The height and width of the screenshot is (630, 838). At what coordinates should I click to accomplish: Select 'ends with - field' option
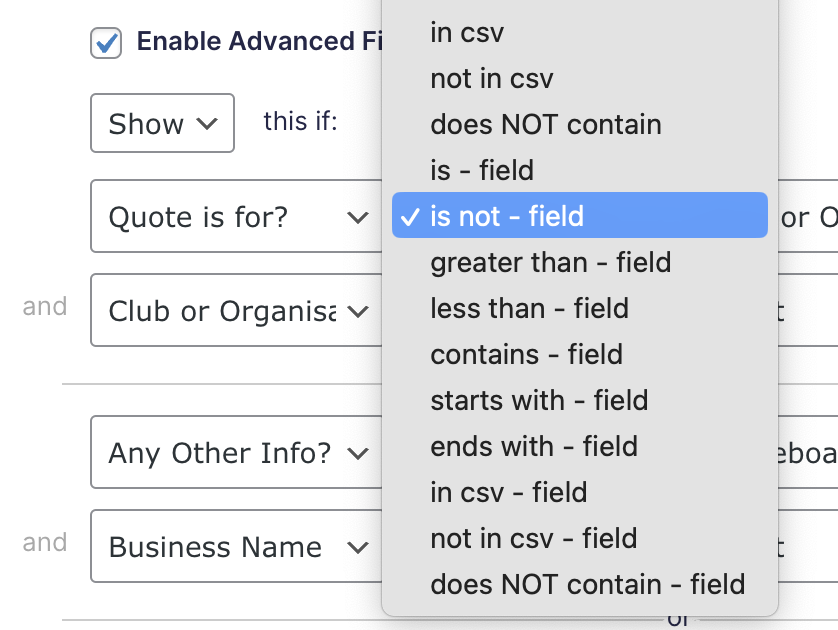[534, 447]
